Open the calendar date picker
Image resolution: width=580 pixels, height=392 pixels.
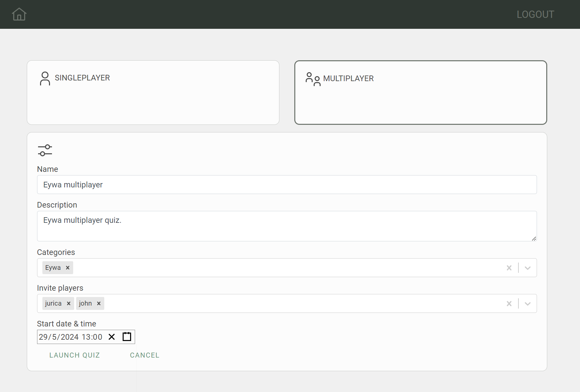[127, 337]
